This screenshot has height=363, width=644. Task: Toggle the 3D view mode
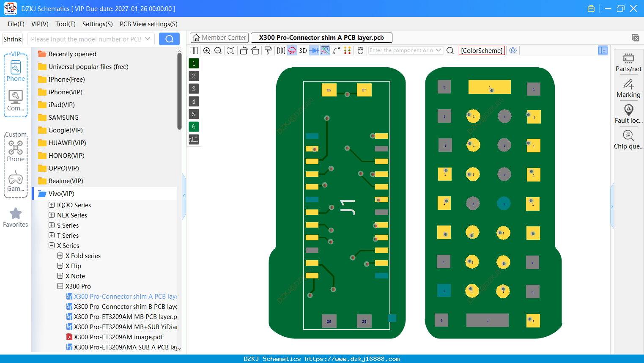pos(303,50)
